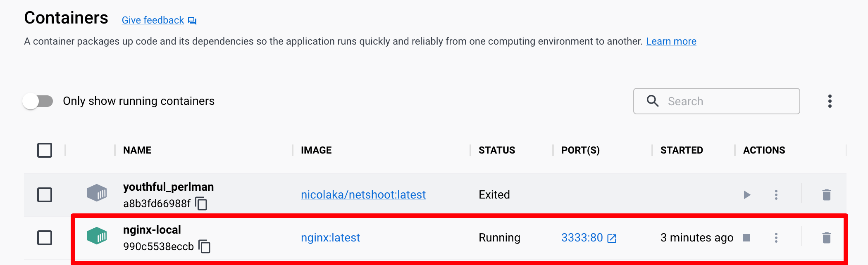
Task: Open more actions menu for nginx-local
Action: pyautogui.click(x=776, y=238)
